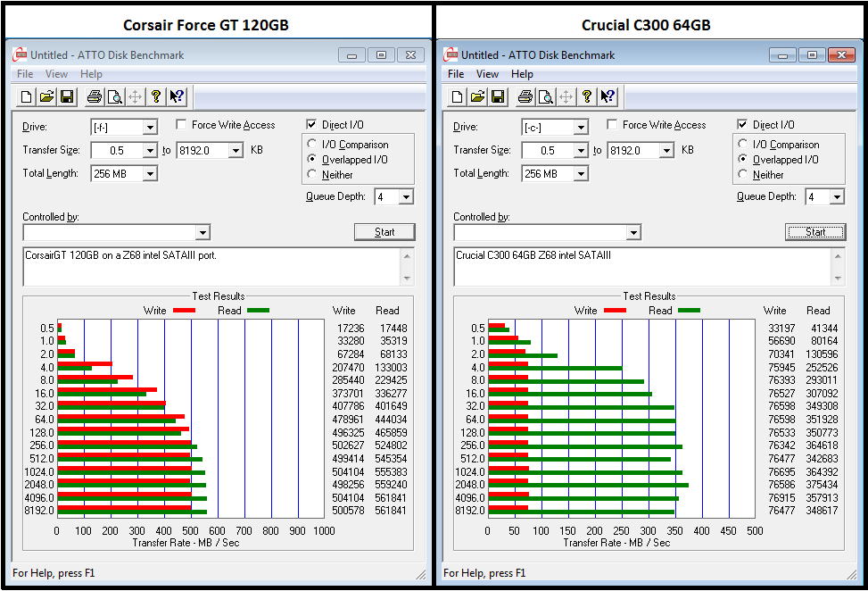Select Overlapped I/O radio in Corsair window
The height and width of the screenshot is (591, 868).
311,159
